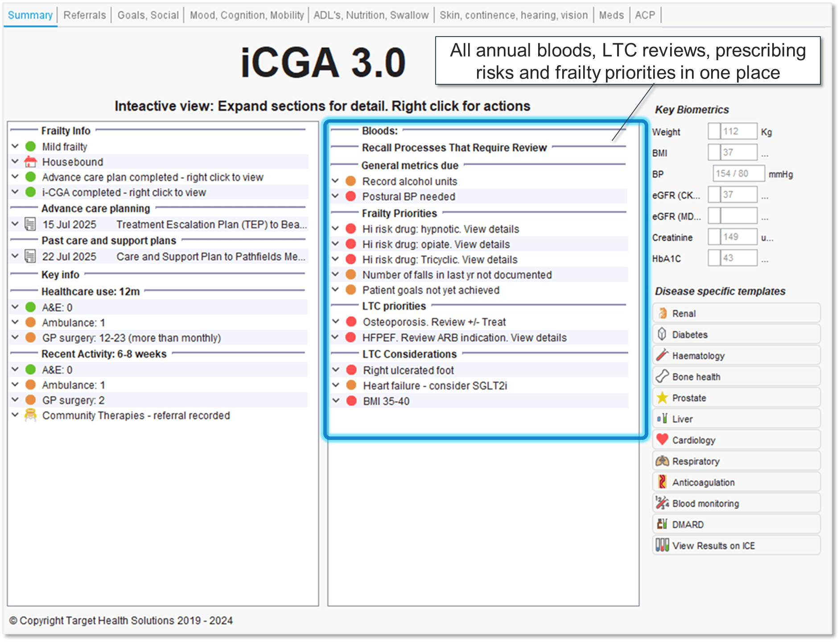The height and width of the screenshot is (642, 840).
Task: Click the Community Therapies referral icon
Action: coord(30,415)
